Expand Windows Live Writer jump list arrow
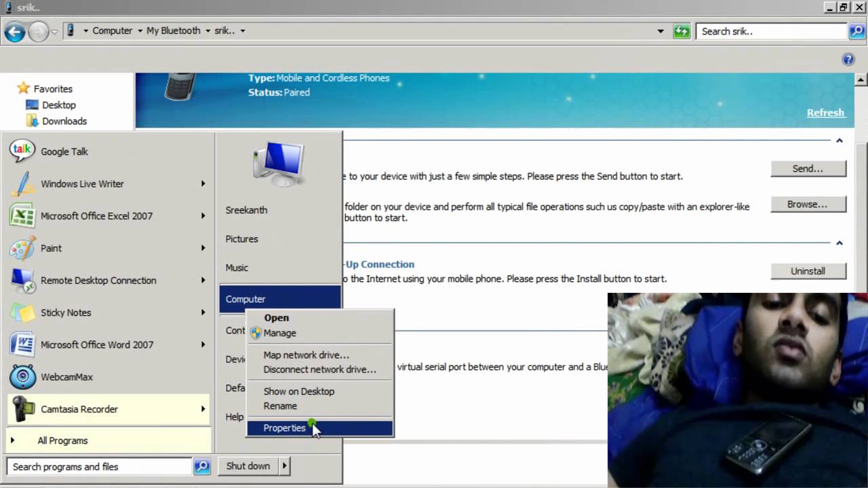Screen dimensions: 868x488 coord(203,184)
